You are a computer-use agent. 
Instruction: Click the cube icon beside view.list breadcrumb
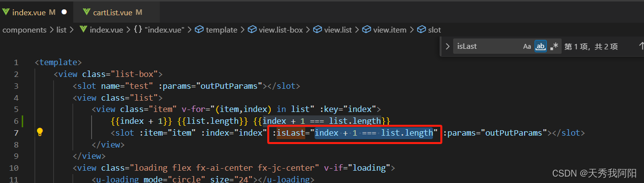pyautogui.click(x=317, y=30)
